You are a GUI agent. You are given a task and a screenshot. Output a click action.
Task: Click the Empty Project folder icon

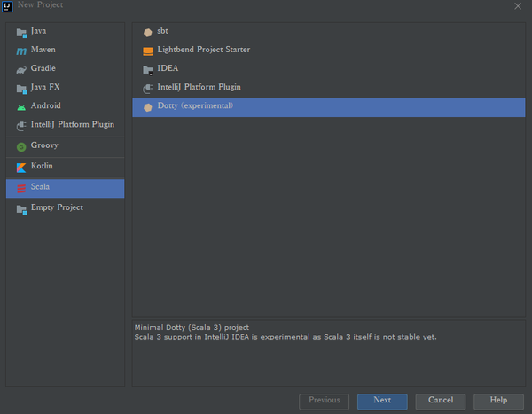(x=21, y=209)
